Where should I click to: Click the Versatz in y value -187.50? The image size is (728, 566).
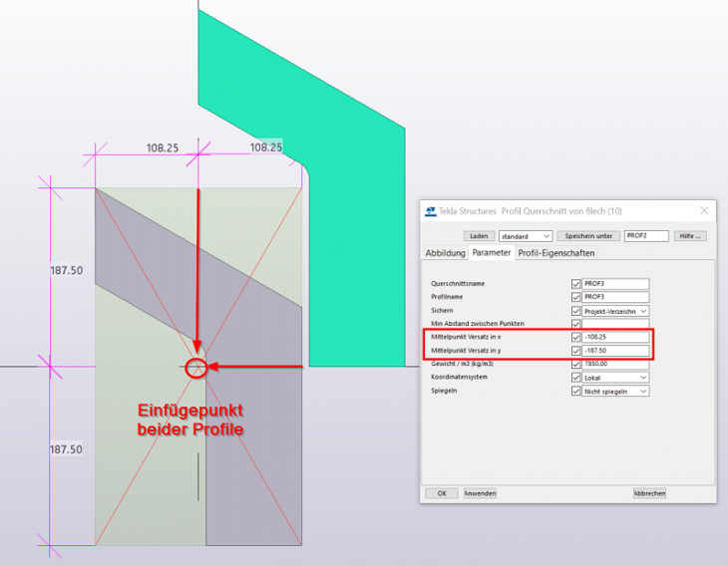click(615, 351)
